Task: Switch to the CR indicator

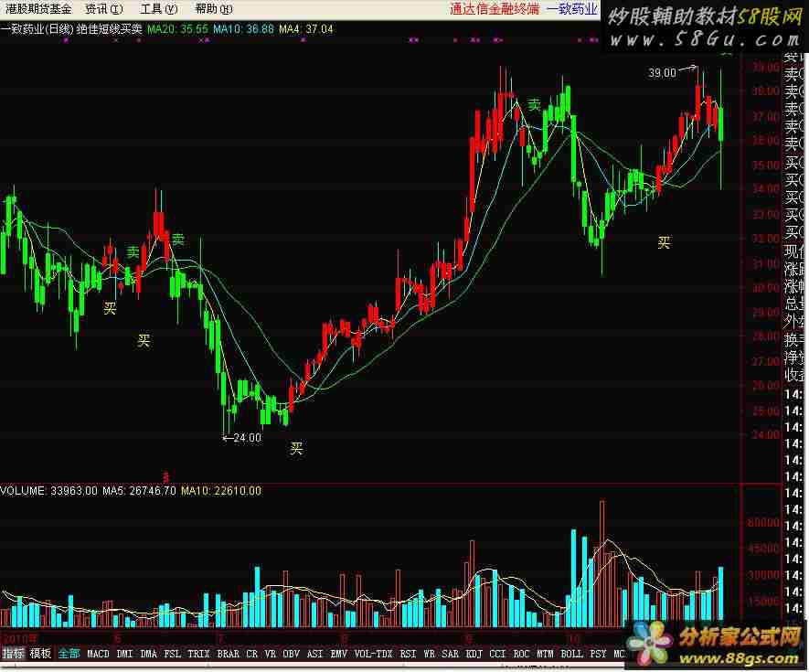Action: [x=251, y=654]
